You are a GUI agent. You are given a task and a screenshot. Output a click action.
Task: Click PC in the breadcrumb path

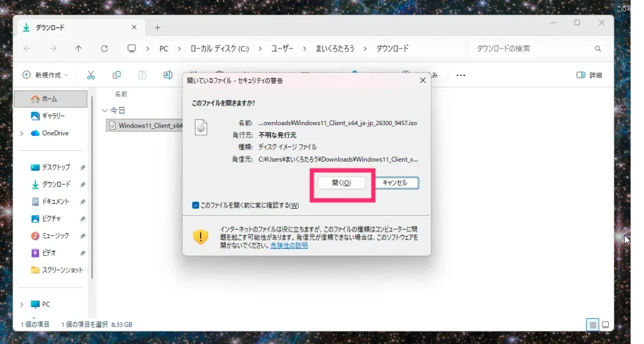(x=164, y=48)
